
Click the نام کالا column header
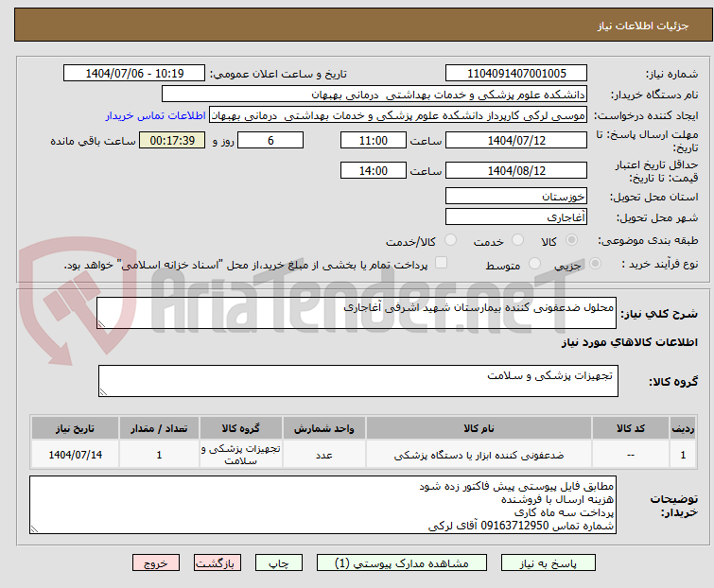[x=479, y=428]
